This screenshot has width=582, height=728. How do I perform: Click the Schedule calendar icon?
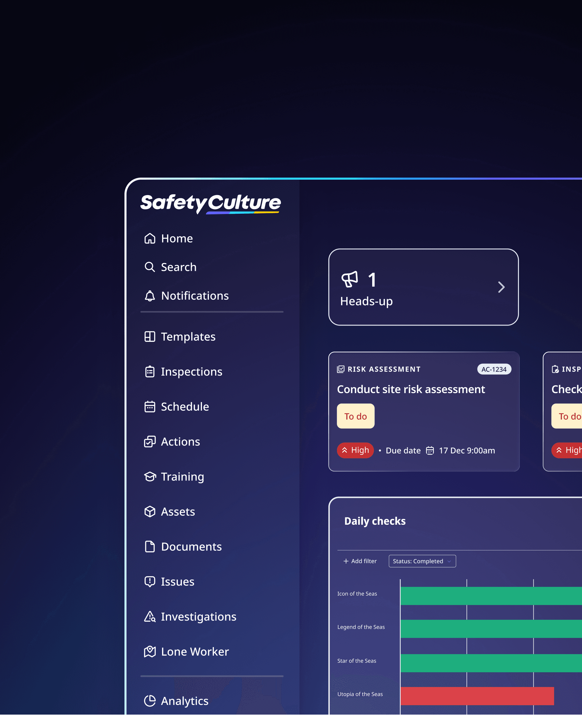(150, 407)
